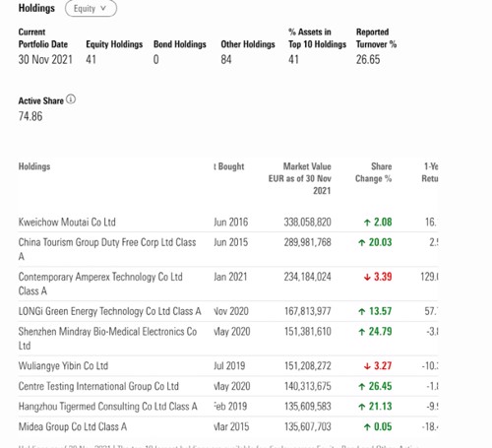Click the Bought date column header
The image size is (492, 448).
pyautogui.click(x=229, y=166)
